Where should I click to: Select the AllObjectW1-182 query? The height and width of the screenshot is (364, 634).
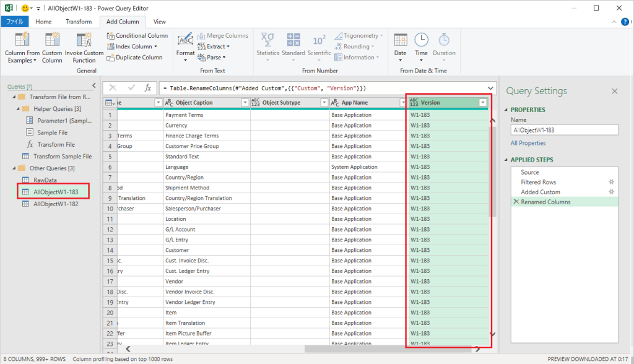coord(56,204)
